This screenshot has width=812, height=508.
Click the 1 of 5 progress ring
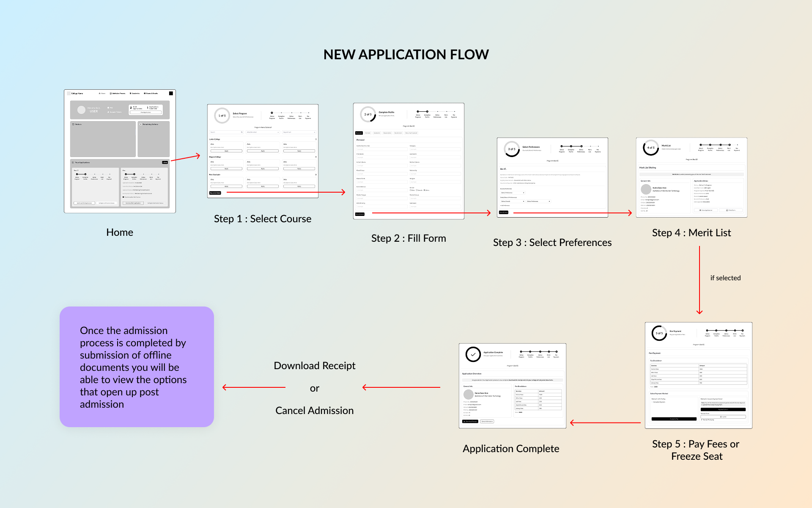click(222, 116)
